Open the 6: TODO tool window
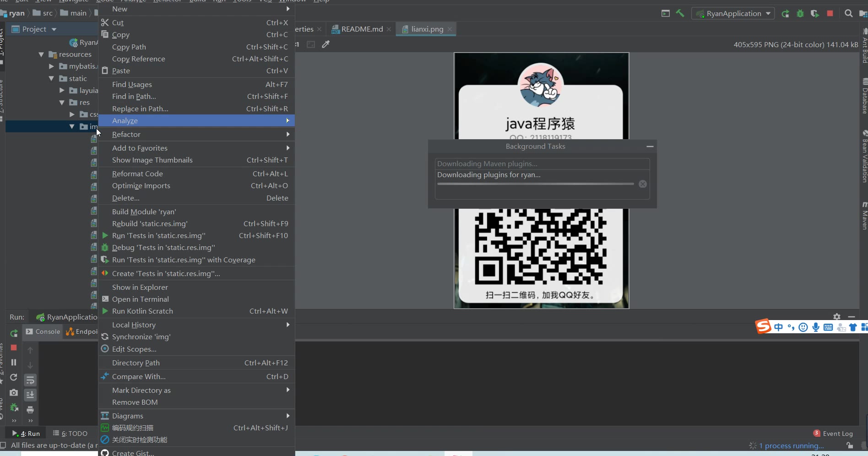Viewport: 868px width, 456px height. [70, 434]
